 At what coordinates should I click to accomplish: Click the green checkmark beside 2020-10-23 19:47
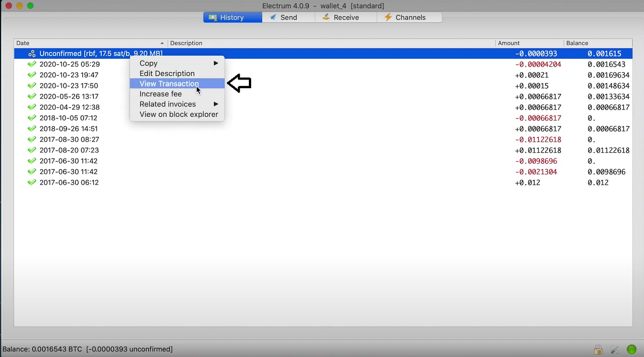point(32,75)
